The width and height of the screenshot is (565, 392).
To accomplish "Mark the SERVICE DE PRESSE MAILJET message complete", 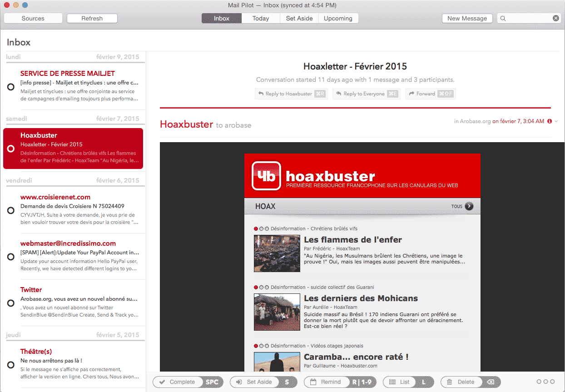I will [11, 87].
